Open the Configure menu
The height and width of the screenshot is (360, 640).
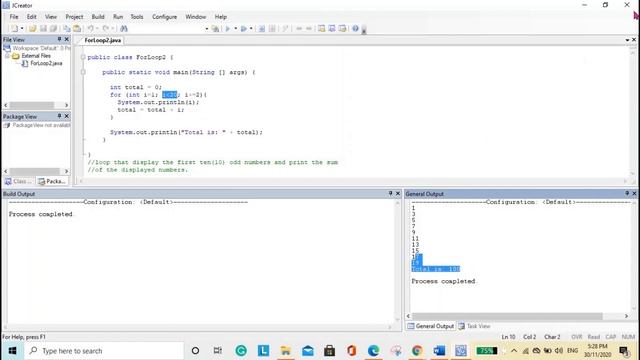pos(164,17)
